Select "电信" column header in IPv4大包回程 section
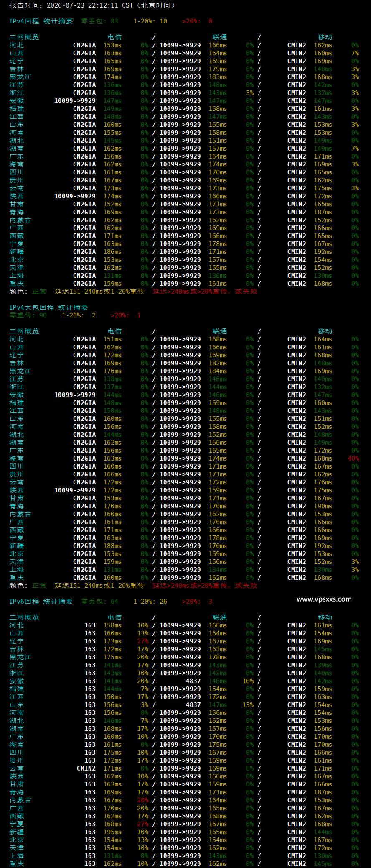This screenshot has width=371, height=868. tap(114, 331)
